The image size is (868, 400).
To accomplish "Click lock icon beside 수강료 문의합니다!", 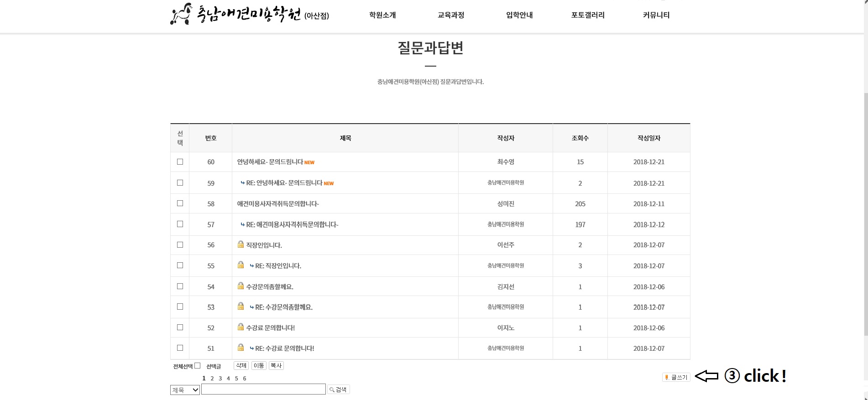I will click(x=241, y=327).
